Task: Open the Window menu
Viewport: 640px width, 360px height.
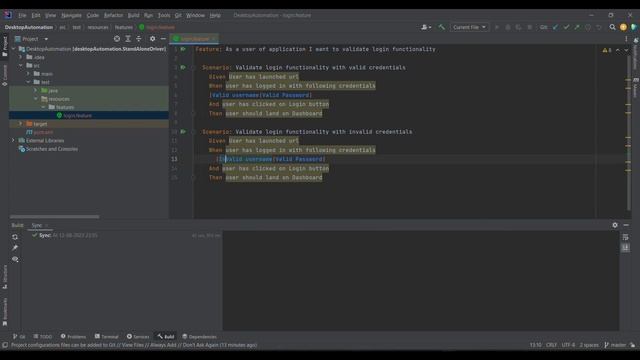Action: 195,15
